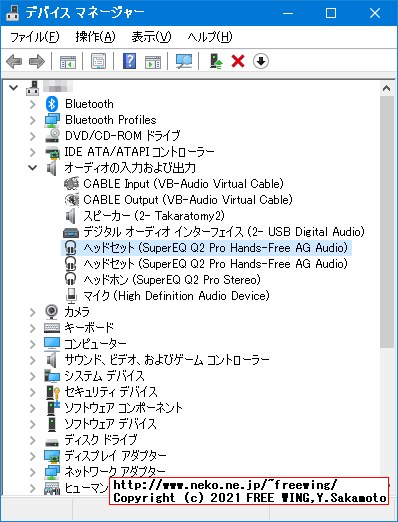Expand the Bluetooth category
This screenshot has width=398, height=522.
click(x=33, y=104)
